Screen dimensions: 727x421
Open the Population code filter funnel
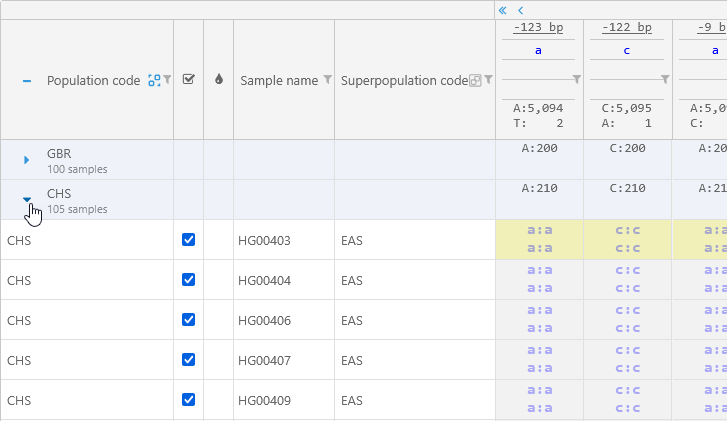coord(167,80)
